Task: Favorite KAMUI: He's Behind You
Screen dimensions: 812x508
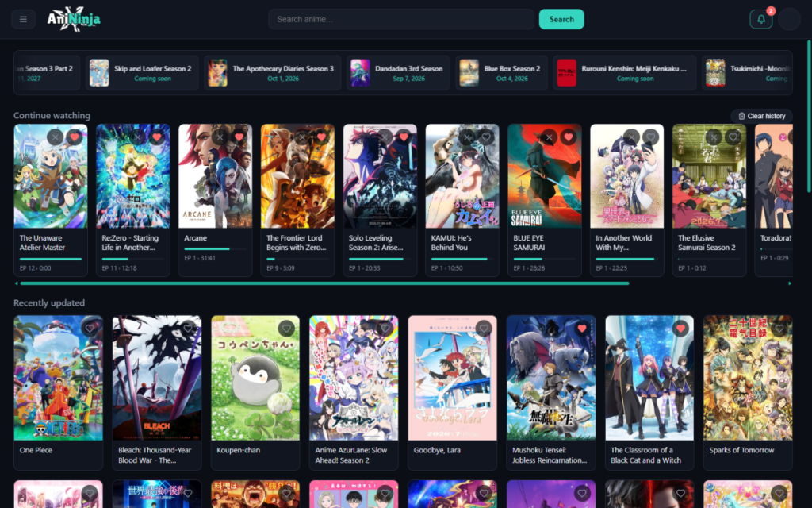Action: coord(486,137)
